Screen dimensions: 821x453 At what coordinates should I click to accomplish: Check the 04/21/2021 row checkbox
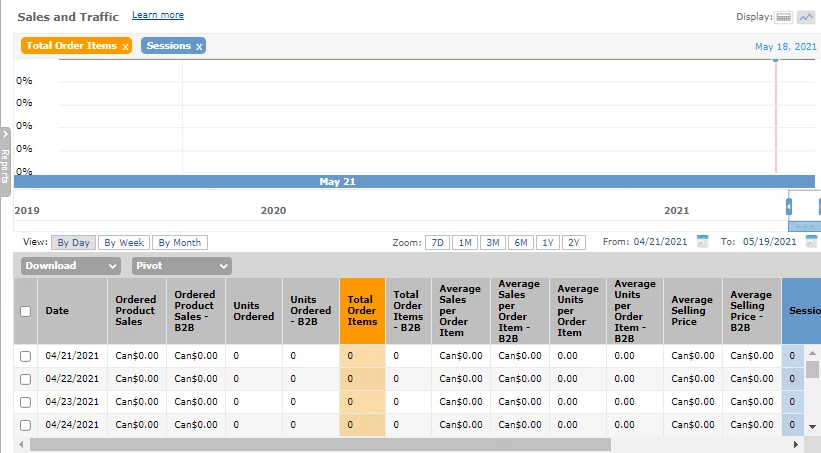click(25, 356)
